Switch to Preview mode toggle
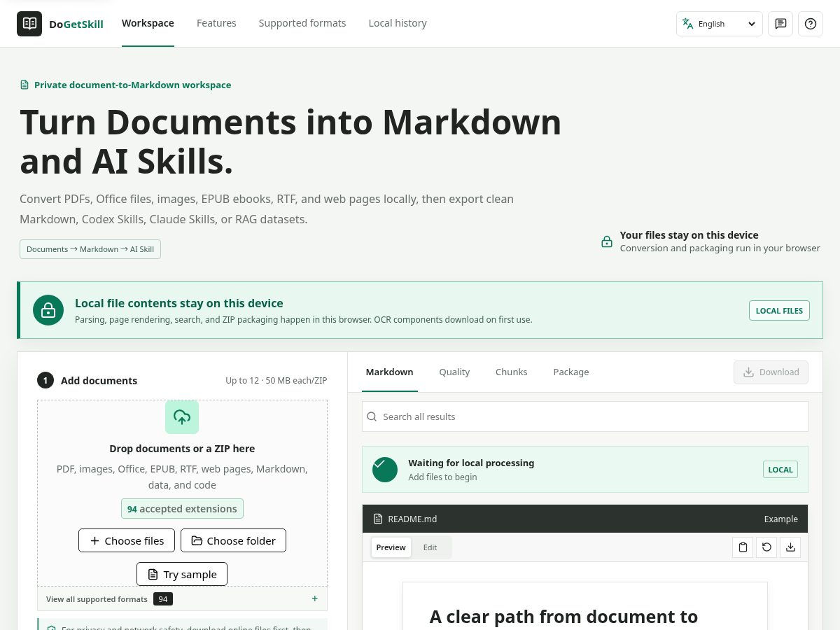Viewport: 840px width, 630px height. (x=391, y=547)
